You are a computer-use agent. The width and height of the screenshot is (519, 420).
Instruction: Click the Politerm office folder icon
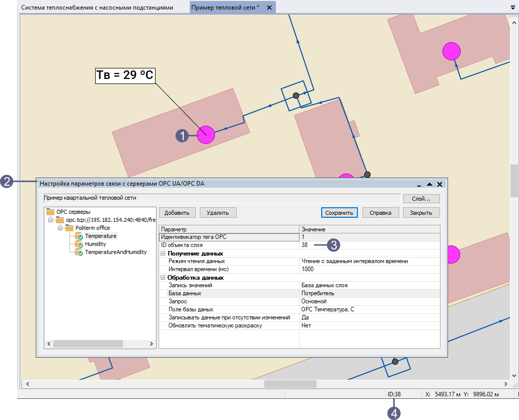point(69,228)
